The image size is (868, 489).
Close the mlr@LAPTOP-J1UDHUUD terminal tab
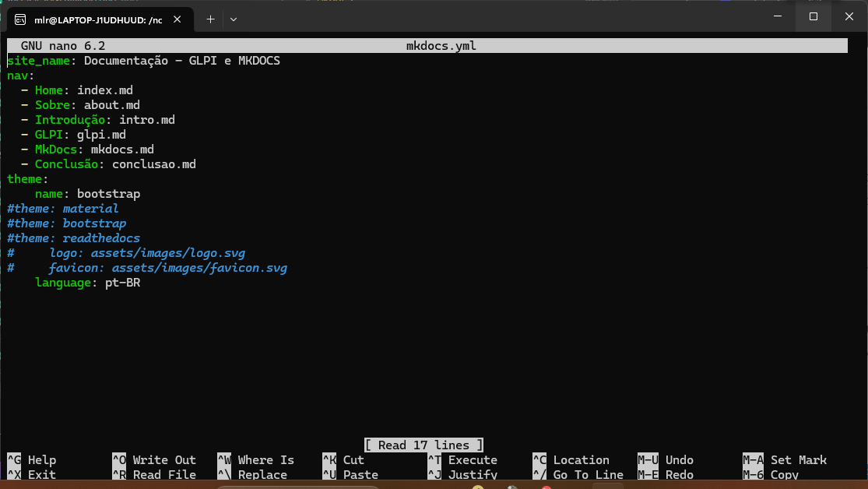[177, 19]
